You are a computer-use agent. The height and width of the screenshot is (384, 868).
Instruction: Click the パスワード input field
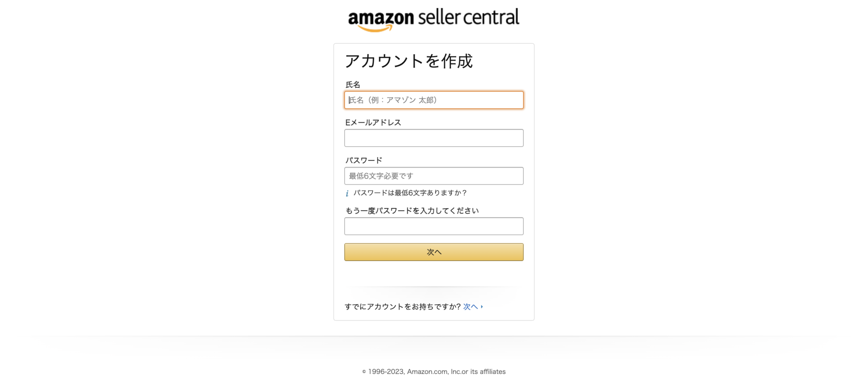point(434,175)
